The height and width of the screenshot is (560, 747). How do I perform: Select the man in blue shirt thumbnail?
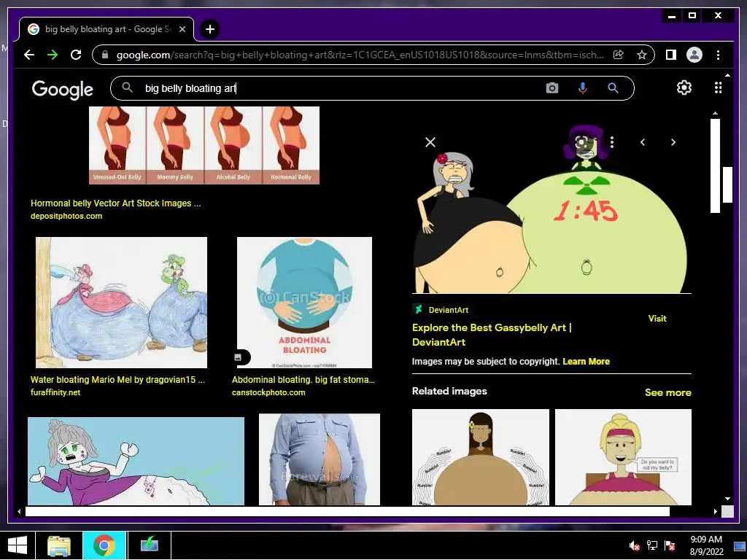point(320,459)
